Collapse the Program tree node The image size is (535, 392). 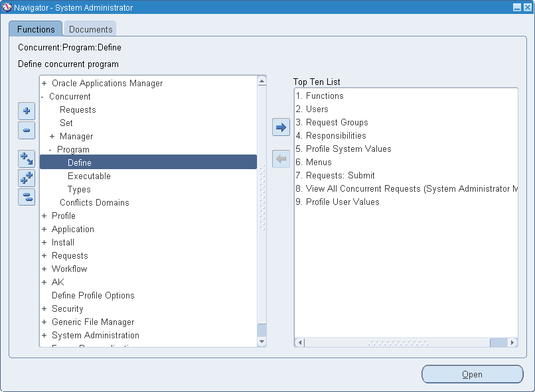click(50, 150)
